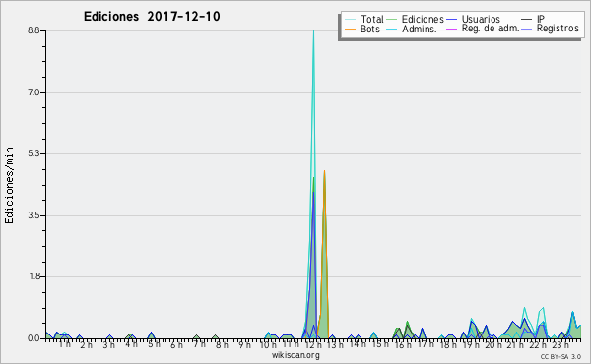Click the 1.8 y-axis value

point(33,276)
